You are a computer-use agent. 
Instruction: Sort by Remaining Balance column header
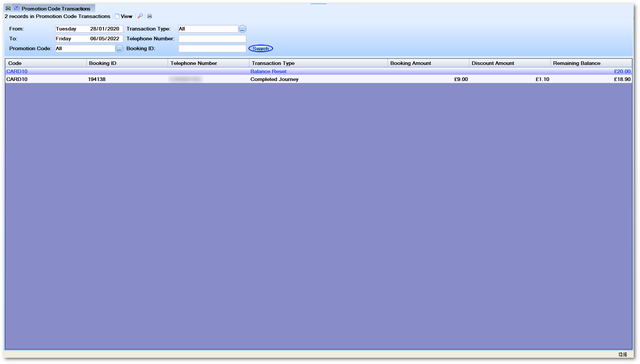[591, 63]
